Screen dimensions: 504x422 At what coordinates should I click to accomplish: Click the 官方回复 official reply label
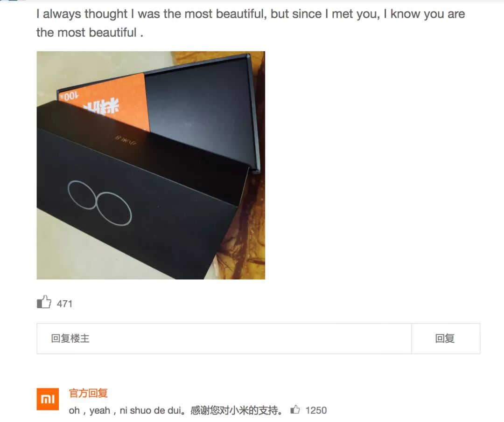tap(88, 393)
